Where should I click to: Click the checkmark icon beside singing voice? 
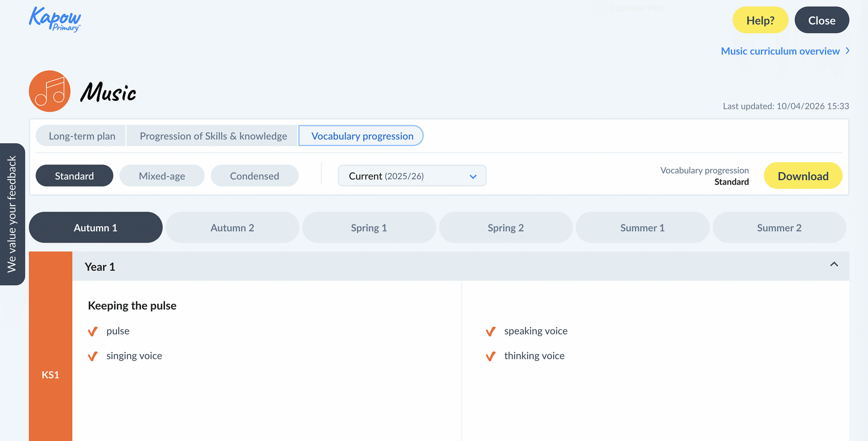pos(93,357)
